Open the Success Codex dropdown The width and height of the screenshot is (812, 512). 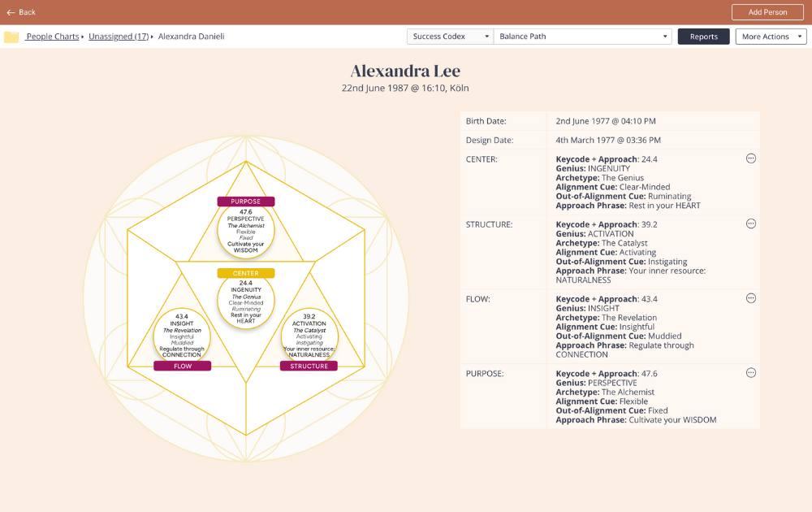click(x=450, y=37)
